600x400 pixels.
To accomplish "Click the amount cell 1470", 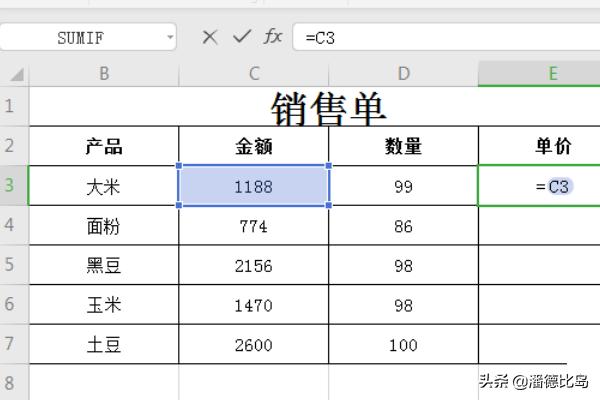I will pyautogui.click(x=254, y=305).
